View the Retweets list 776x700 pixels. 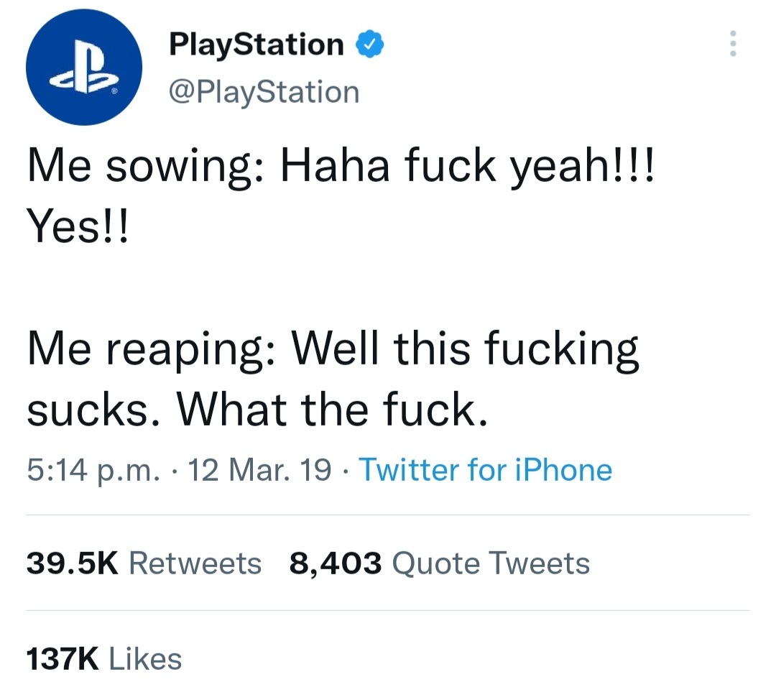tap(144, 563)
